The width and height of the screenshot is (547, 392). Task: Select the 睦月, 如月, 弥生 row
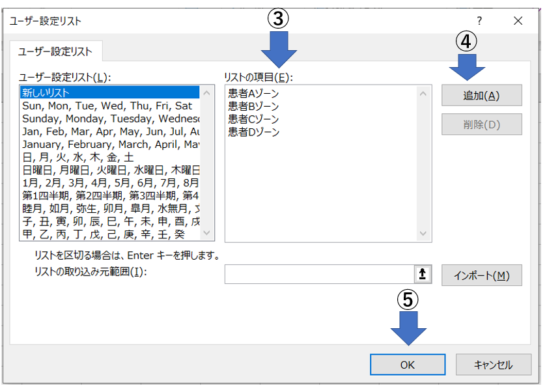click(109, 208)
